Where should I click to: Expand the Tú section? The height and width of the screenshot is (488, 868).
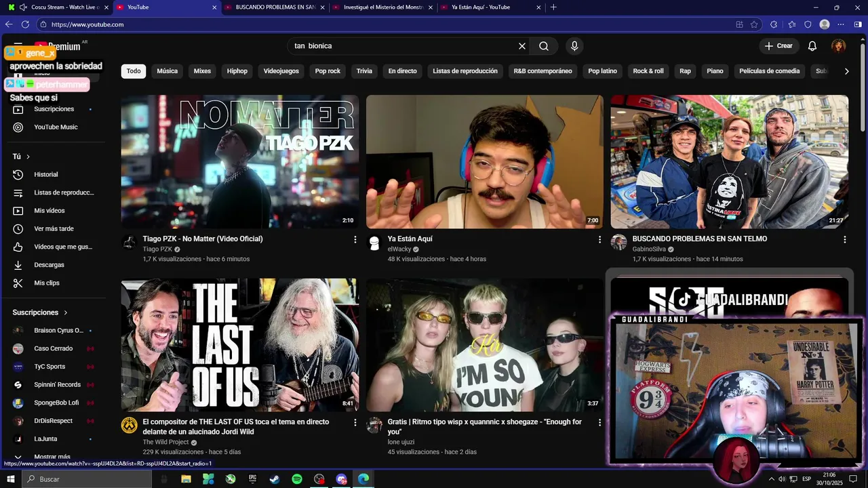(22, 157)
